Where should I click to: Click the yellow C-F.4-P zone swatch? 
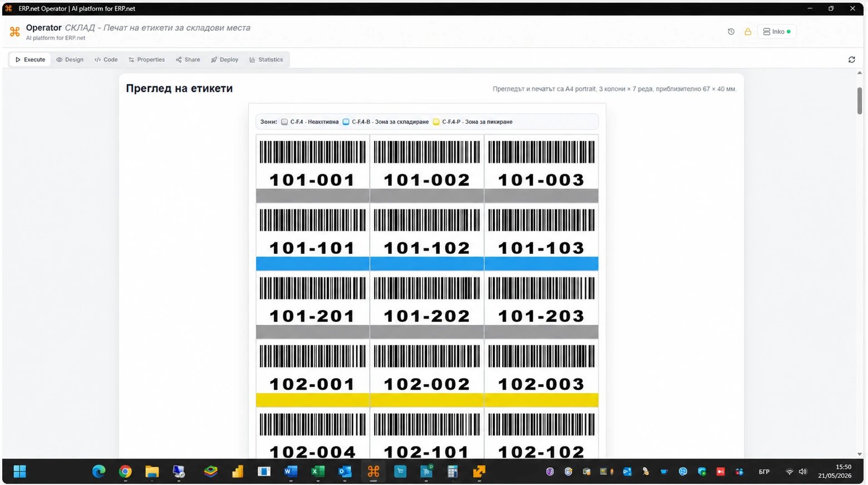click(436, 122)
